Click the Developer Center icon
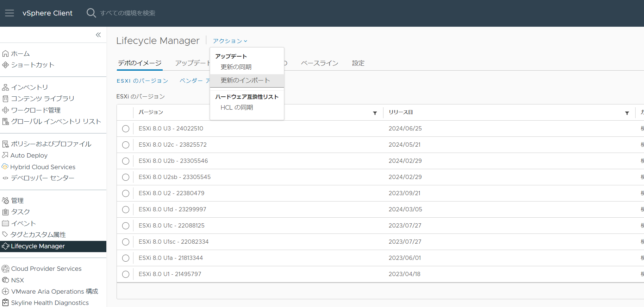Screen dimensions: 644x307 pyautogui.click(x=5, y=178)
